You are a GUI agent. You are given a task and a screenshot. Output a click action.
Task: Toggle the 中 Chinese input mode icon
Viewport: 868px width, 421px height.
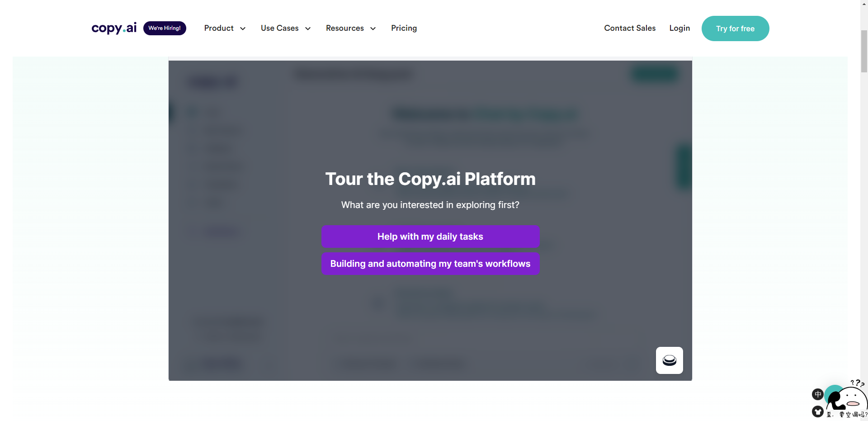coord(817,394)
